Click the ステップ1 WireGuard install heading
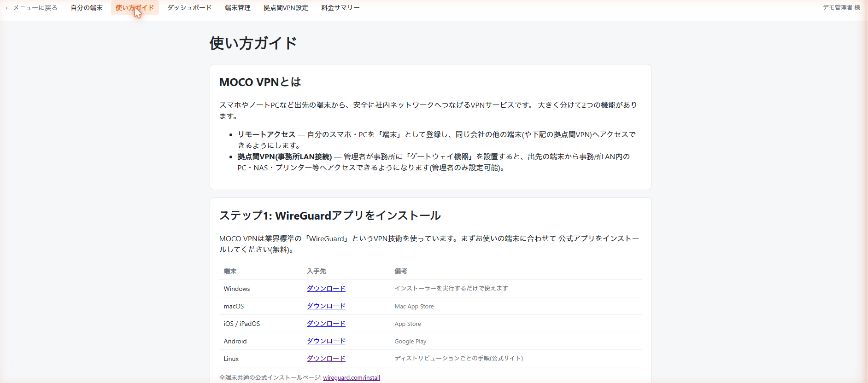The height and width of the screenshot is (383, 868). pos(330,215)
